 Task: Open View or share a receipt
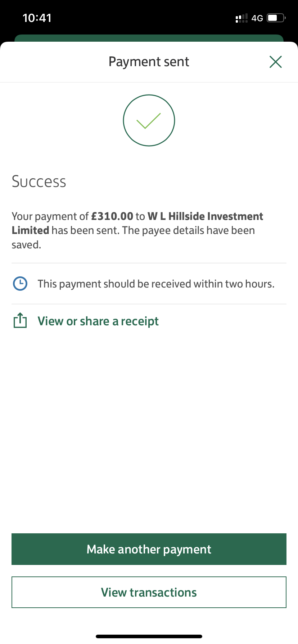click(x=98, y=321)
